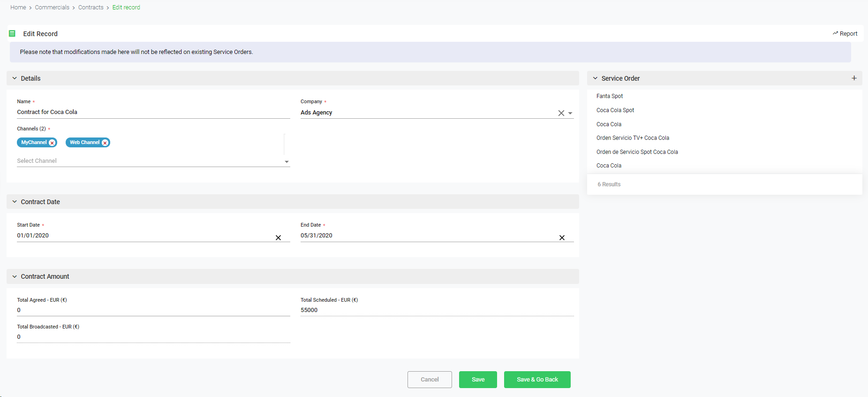Image resolution: width=868 pixels, height=397 pixels.
Task: Open the Select Channel dropdown
Action: pos(287,161)
